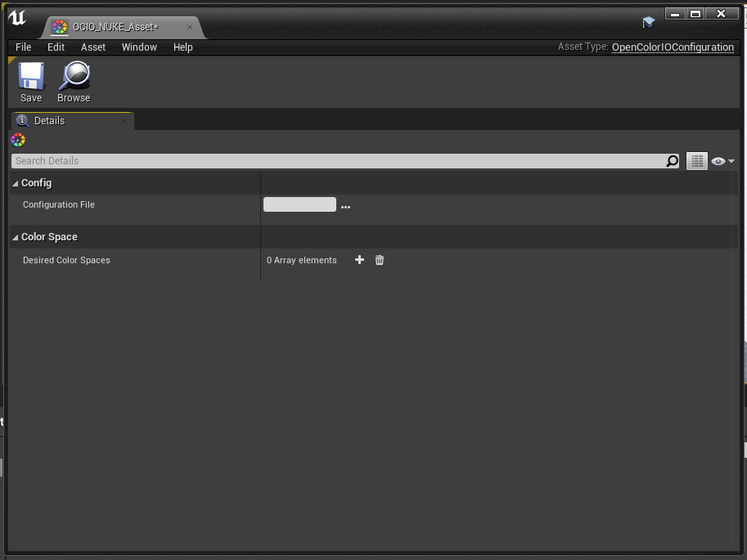Click the Configuration File path field
This screenshot has width=747, height=560.
coord(299,204)
